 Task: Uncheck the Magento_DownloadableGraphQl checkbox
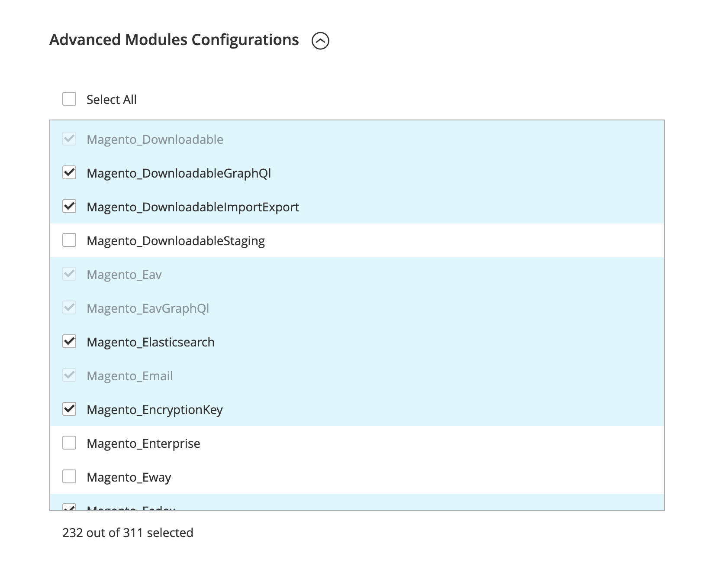point(69,172)
